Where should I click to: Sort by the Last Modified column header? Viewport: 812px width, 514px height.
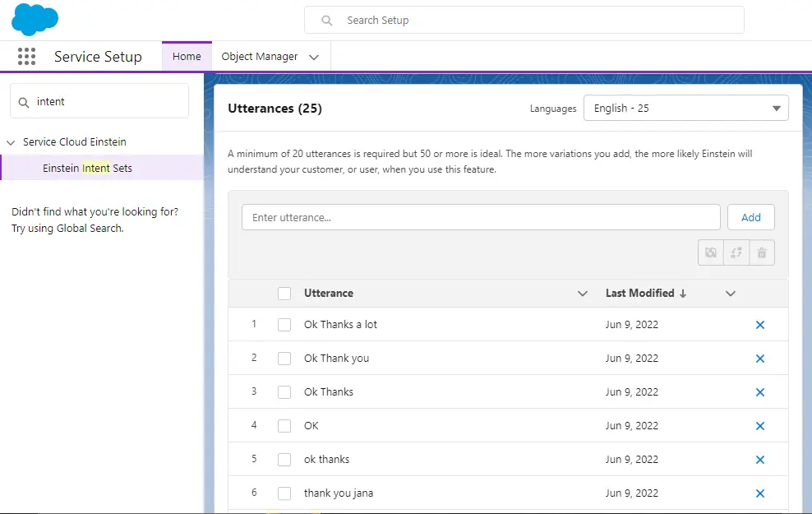tap(639, 294)
